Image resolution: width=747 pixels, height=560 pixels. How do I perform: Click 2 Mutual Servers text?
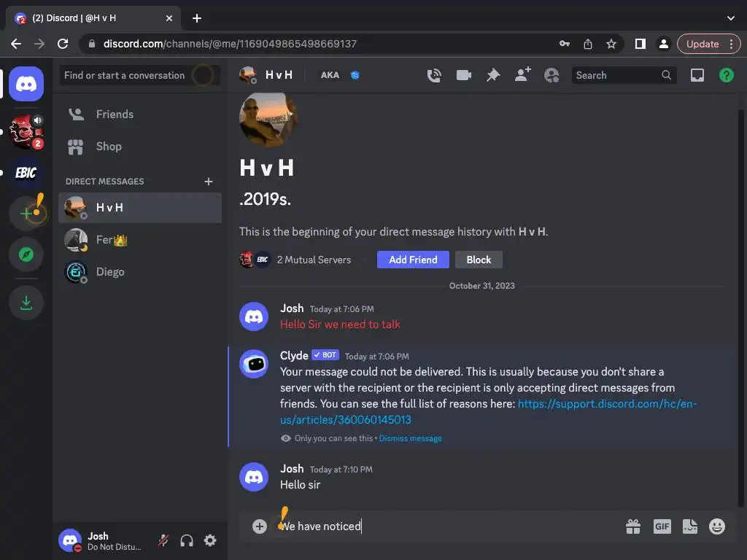click(x=314, y=260)
